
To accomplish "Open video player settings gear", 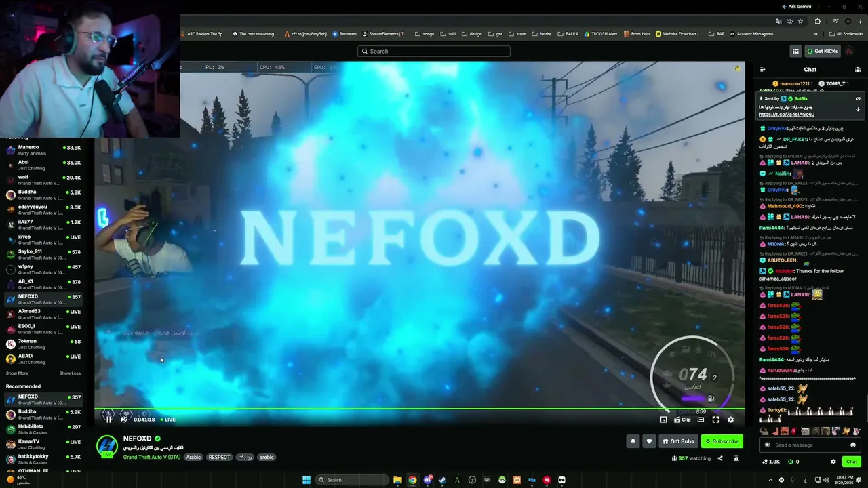I will (x=730, y=420).
